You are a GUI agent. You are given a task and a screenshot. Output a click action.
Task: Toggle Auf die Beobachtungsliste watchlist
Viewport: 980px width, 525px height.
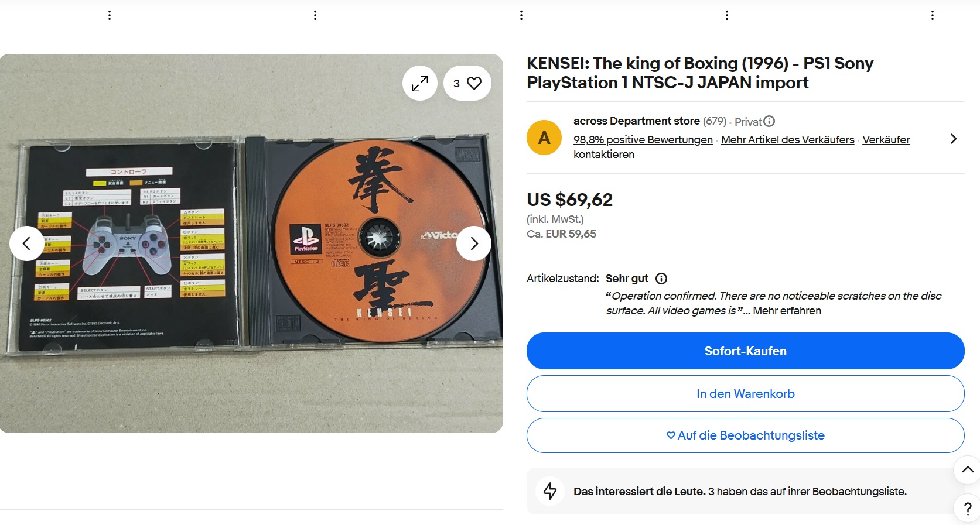pos(745,435)
